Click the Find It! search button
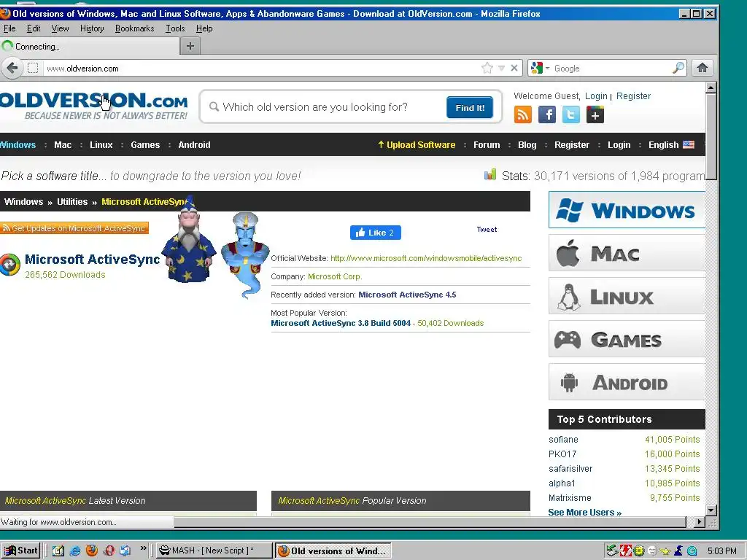 (x=470, y=108)
